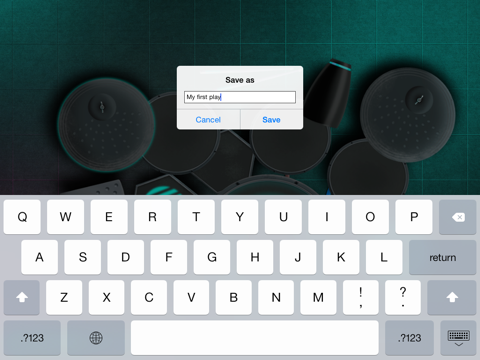Tap the W key
Screen dimensions: 480x360
65,217
